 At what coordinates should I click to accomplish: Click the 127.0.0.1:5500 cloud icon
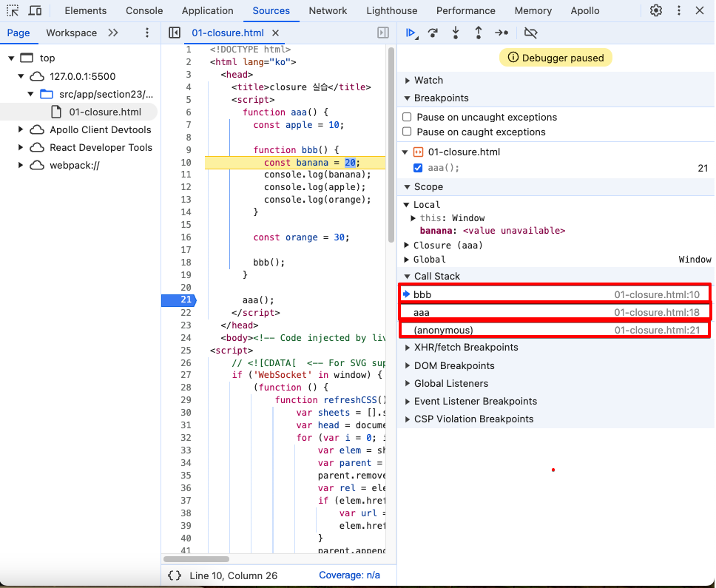click(37, 76)
